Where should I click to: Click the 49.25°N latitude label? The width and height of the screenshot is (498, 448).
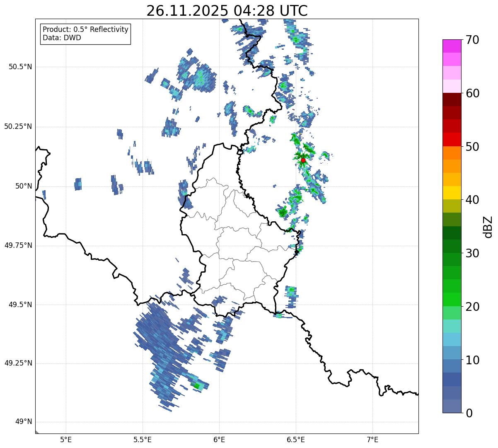(x=18, y=363)
